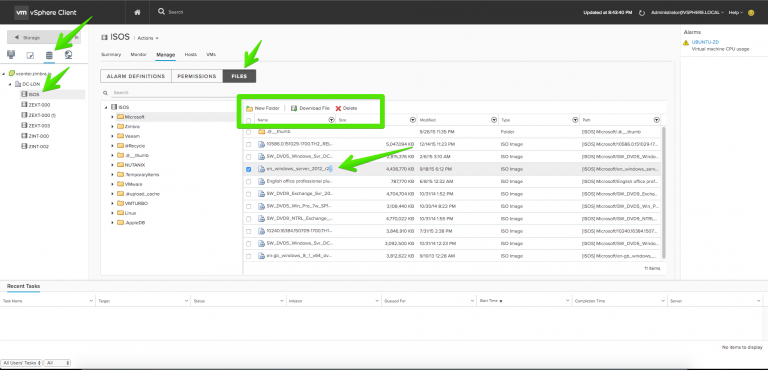Switch to the Monitor tab
The width and height of the screenshot is (768, 370).
139,54
